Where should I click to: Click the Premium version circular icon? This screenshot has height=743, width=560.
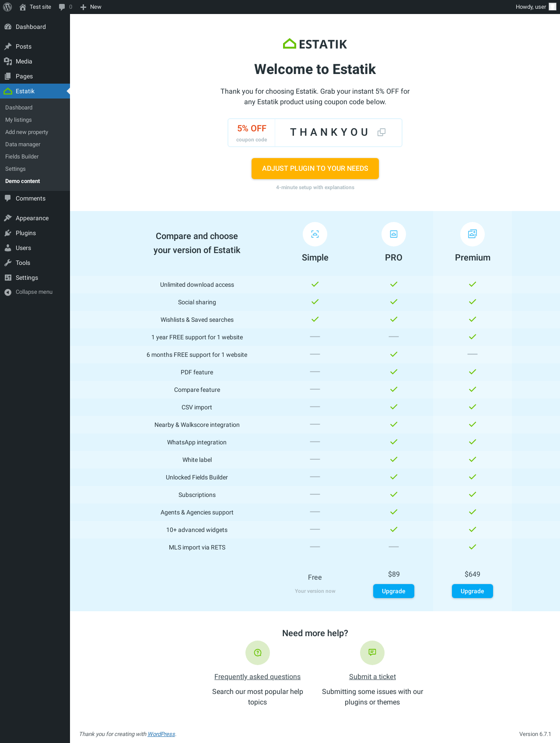click(472, 234)
